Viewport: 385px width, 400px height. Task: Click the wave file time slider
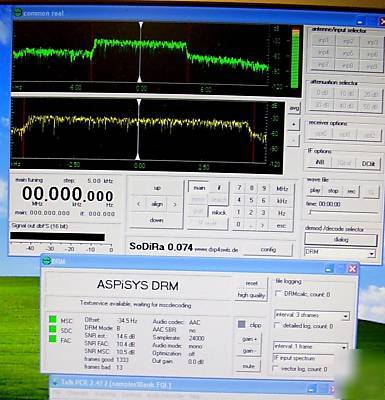click(x=342, y=212)
